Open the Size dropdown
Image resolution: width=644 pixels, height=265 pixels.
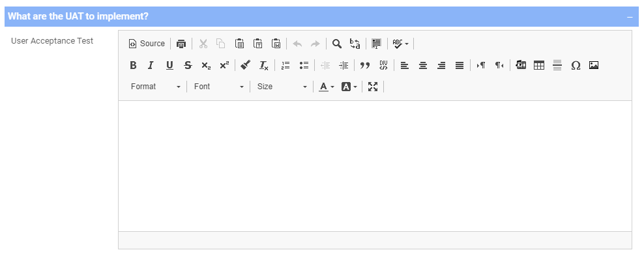[x=282, y=87]
